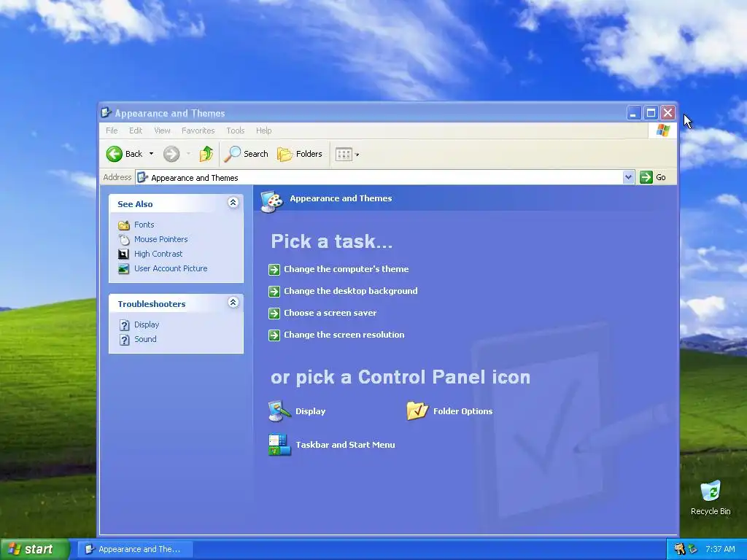Open Taskbar and Start Menu icon

tap(279, 444)
